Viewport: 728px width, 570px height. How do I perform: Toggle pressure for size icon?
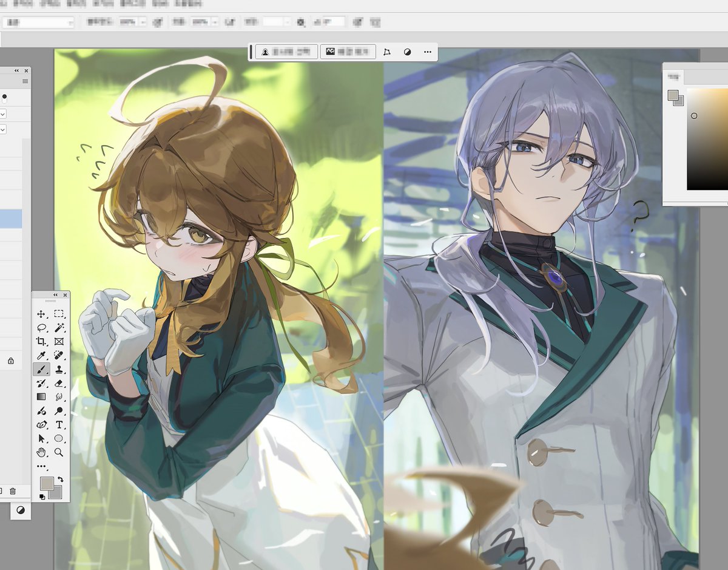click(358, 22)
